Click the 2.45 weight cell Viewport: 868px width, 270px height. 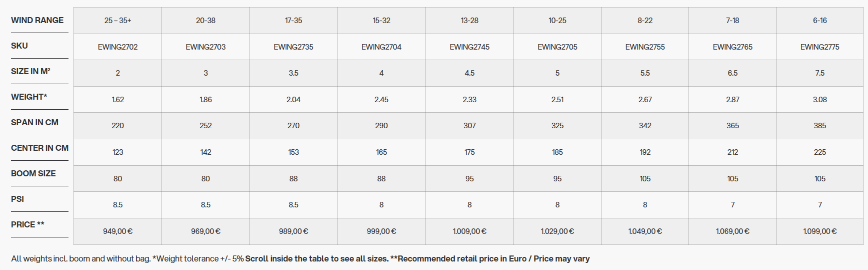[381, 100]
